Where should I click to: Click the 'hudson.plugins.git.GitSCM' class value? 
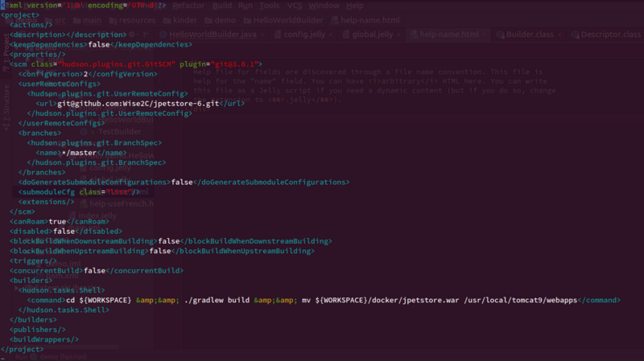117,64
